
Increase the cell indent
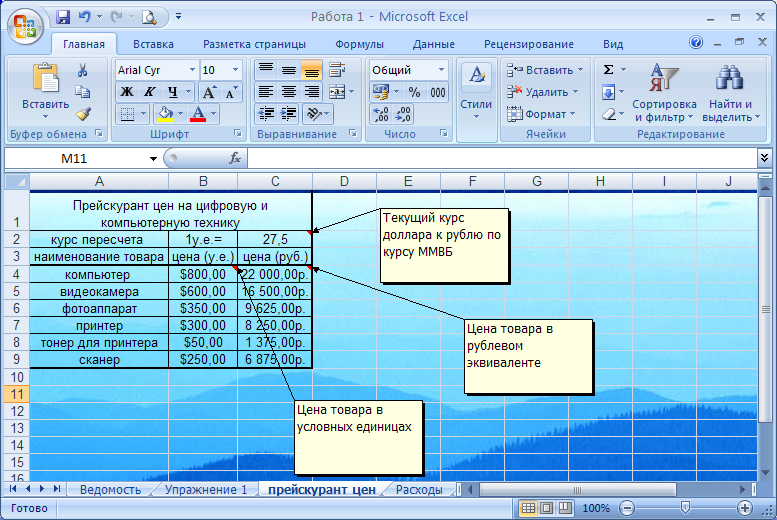[x=289, y=114]
